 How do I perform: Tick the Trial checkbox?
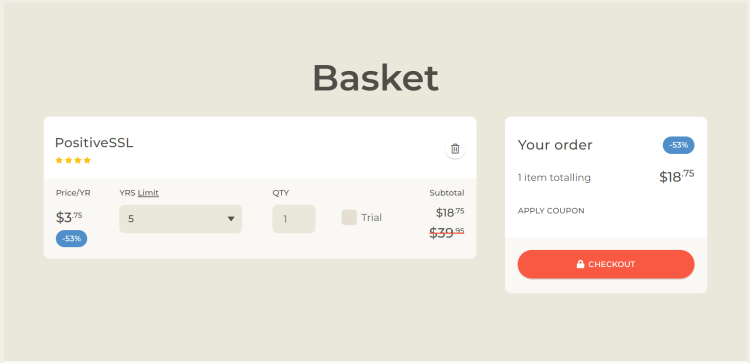click(349, 218)
